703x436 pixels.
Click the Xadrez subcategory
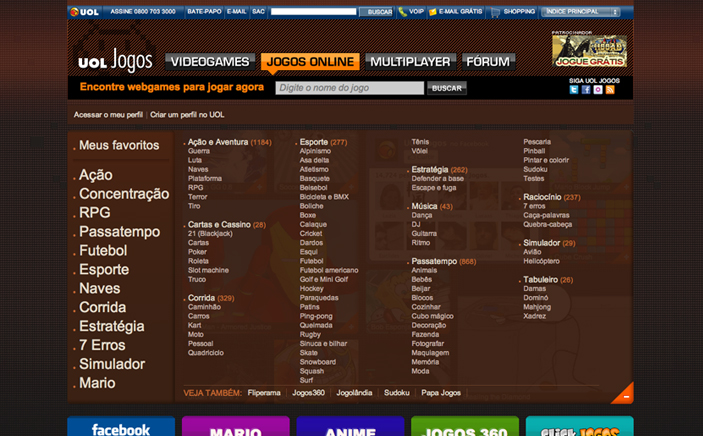(x=534, y=316)
